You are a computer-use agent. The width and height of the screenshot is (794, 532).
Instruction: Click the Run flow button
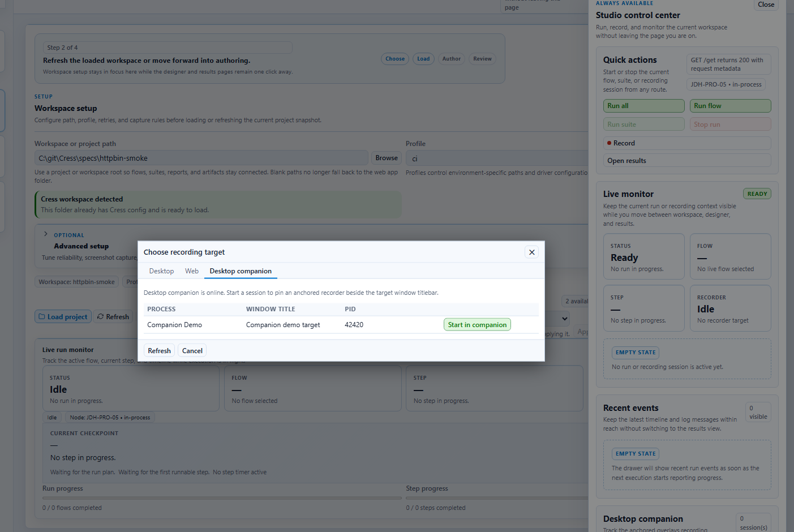[x=731, y=106]
